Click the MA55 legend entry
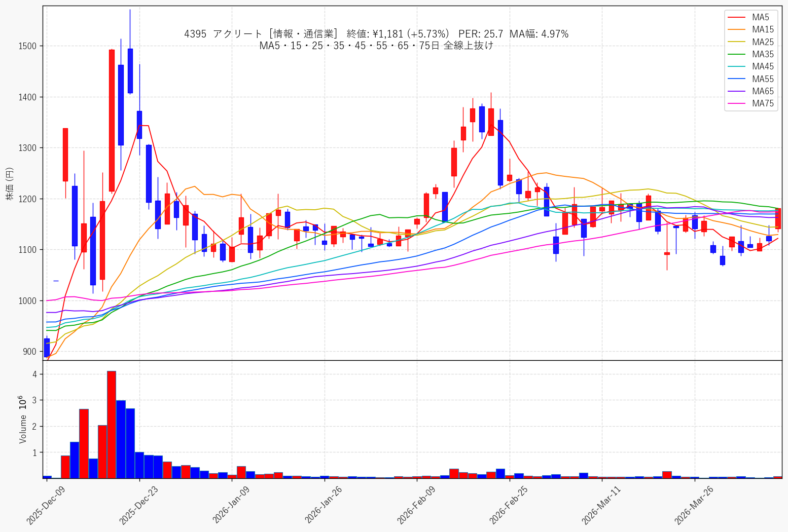788x532 pixels. 750,79
